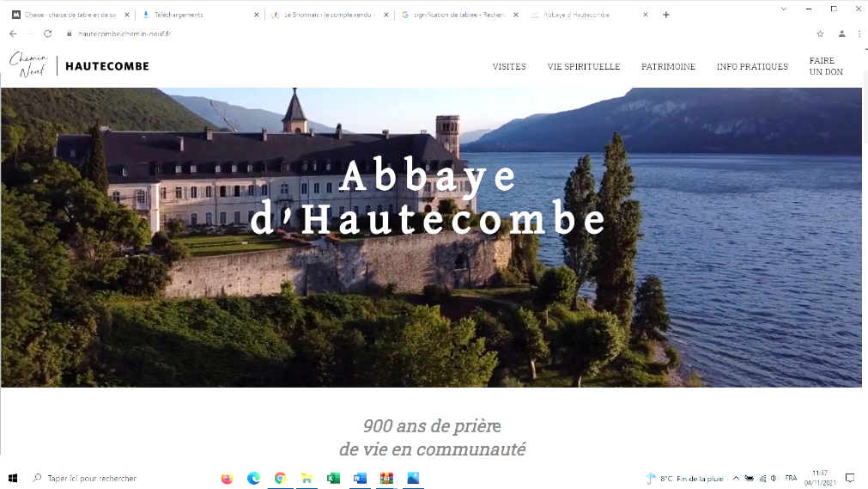
Task: Open the Chrome three-dot menu
Action: coord(859,34)
